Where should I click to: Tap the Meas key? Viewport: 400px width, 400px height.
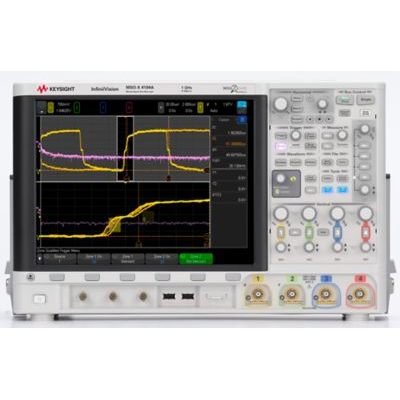coord(327,146)
